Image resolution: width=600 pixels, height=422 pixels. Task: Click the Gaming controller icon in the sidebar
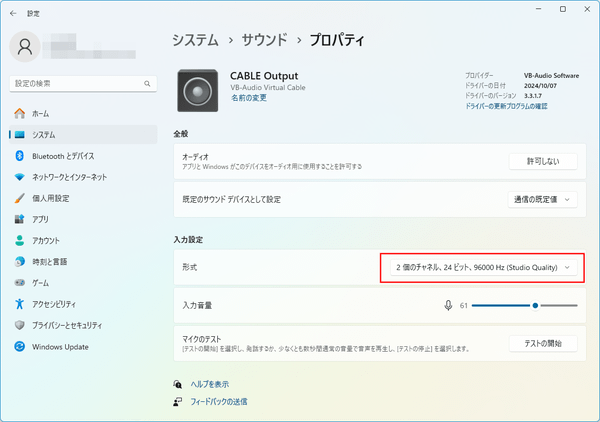pos(20,283)
